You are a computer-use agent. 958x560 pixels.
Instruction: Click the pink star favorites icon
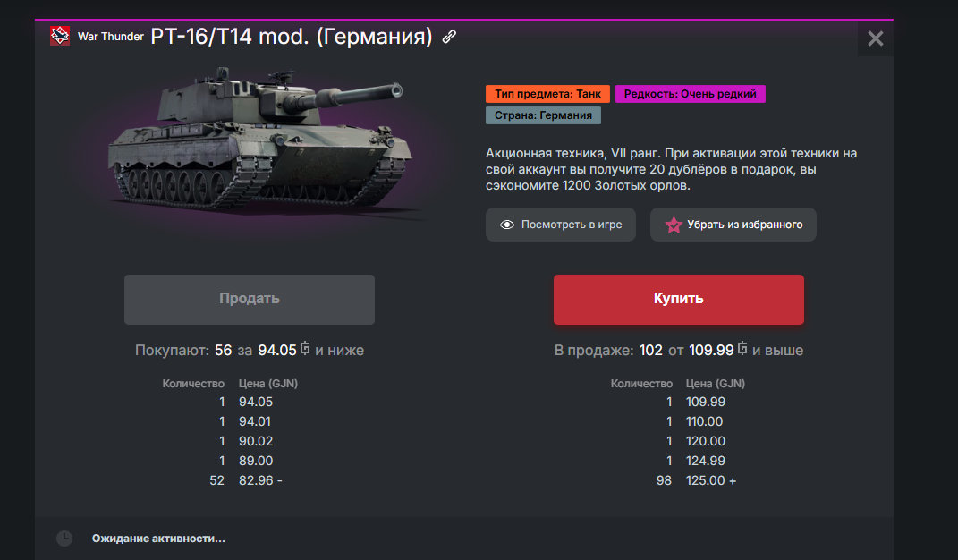click(x=674, y=225)
